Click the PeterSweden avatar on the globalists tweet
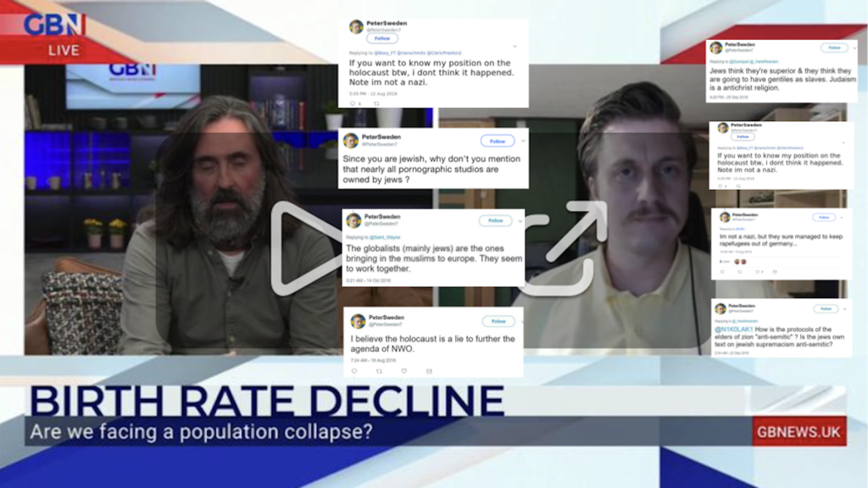 (x=353, y=221)
